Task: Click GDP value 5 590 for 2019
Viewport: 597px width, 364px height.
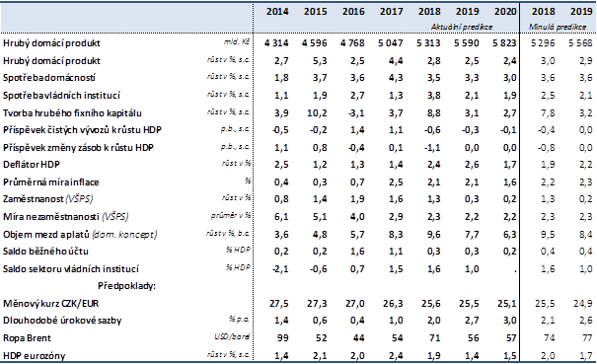Action: (x=467, y=43)
